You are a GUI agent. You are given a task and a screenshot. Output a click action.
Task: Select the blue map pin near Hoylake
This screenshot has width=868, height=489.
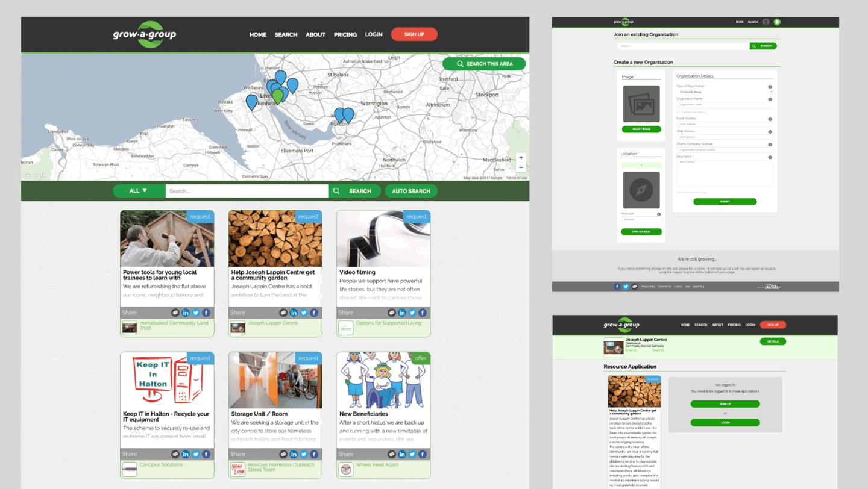(x=251, y=102)
